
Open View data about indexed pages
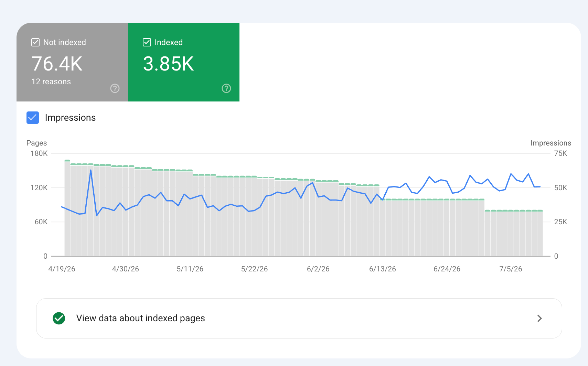tap(299, 318)
